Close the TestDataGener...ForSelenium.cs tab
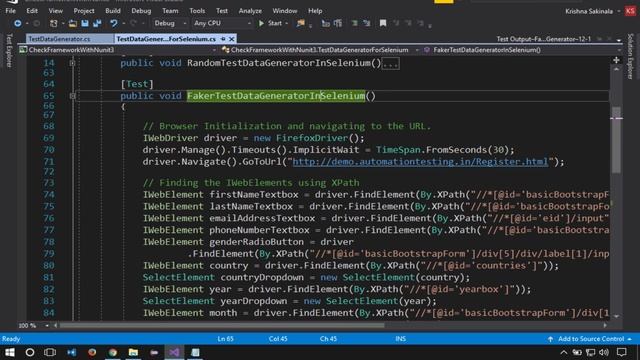The width and height of the screenshot is (640, 360). (x=231, y=39)
